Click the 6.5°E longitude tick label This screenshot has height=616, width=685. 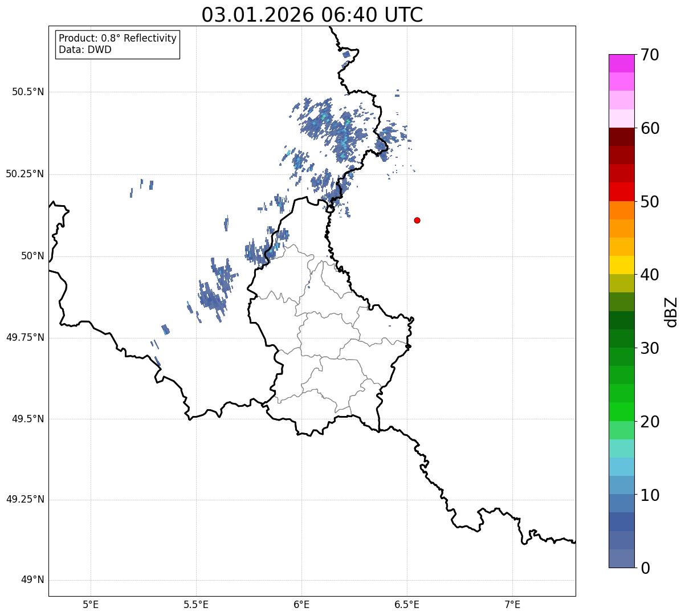click(x=407, y=605)
